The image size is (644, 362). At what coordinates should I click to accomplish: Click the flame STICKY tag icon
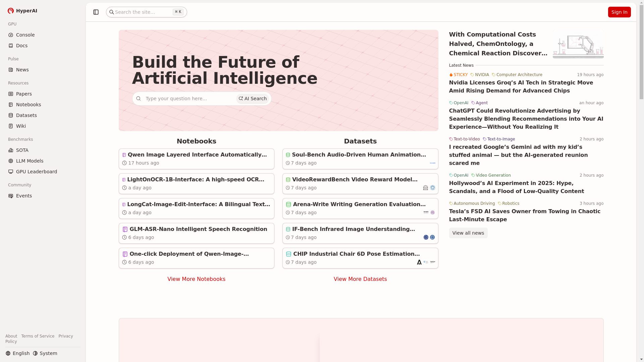click(x=451, y=75)
